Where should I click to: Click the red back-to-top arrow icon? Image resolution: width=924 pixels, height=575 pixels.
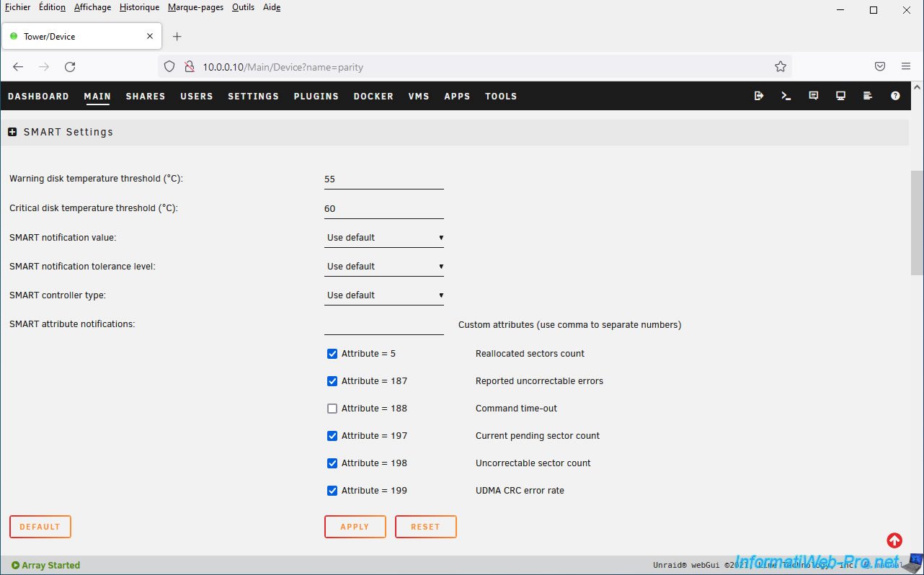(894, 540)
